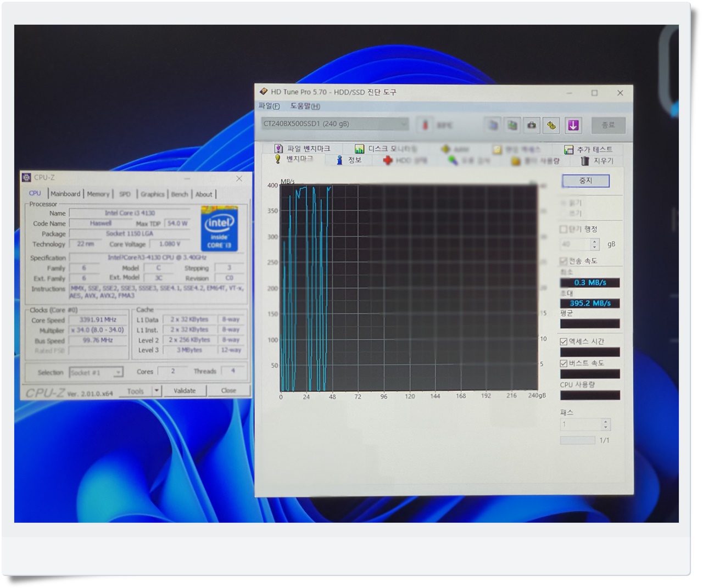Toggle the 액세스 시간 (access time) checkbox
The image size is (703, 588).
pyautogui.click(x=563, y=341)
